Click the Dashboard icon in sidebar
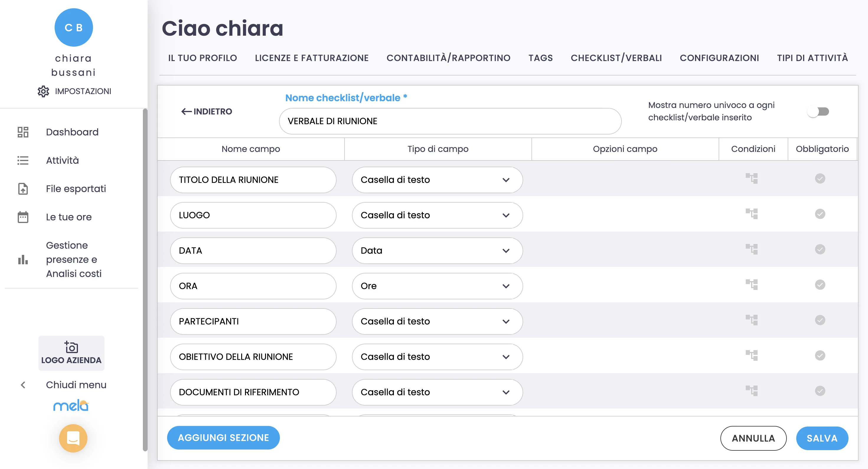Screen dimensions: 868x469 23,132
